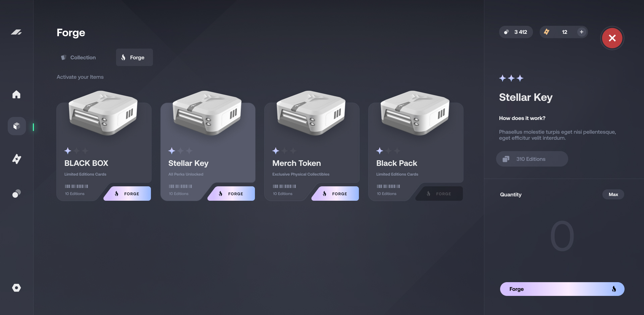Open the Home icon in sidebar
This screenshot has width=644, height=315.
pos(16,94)
